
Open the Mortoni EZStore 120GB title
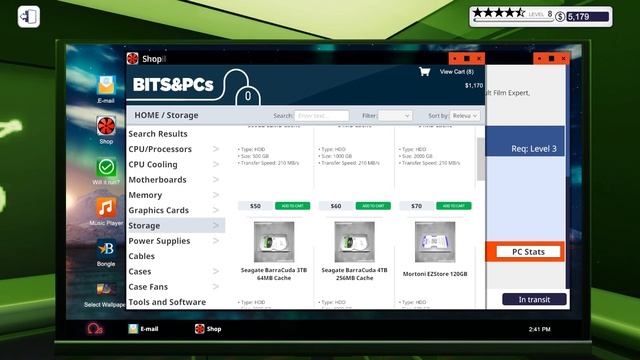pyautogui.click(x=435, y=274)
